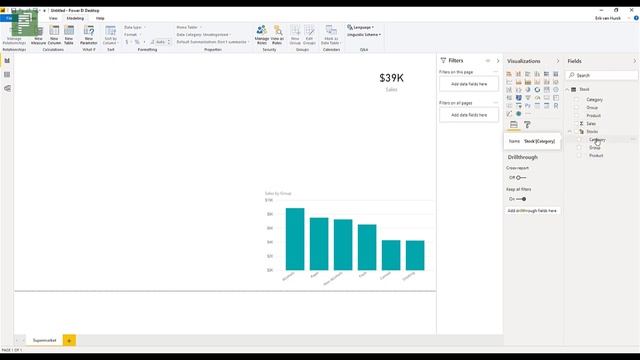Open help icon at top right
The width and height of the screenshot is (640, 360).
(x=636, y=18)
